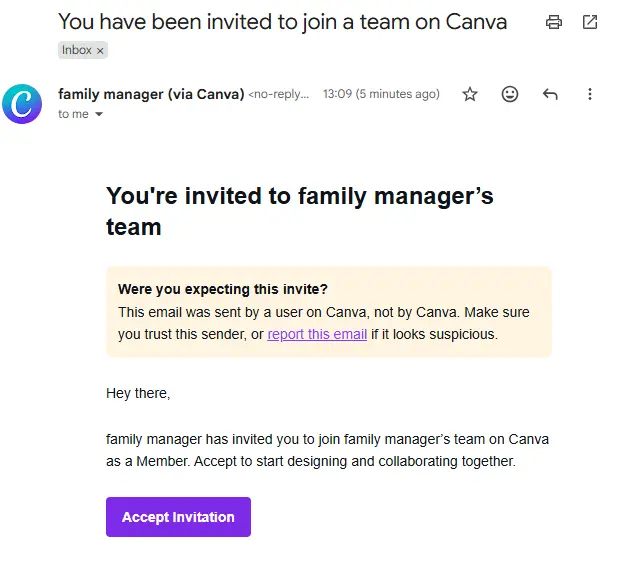Click the Canva sender avatar
The image size is (620, 565).
tap(22, 104)
